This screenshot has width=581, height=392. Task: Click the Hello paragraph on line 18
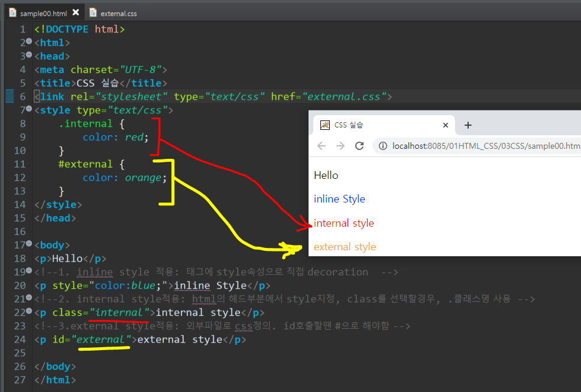tap(70, 259)
